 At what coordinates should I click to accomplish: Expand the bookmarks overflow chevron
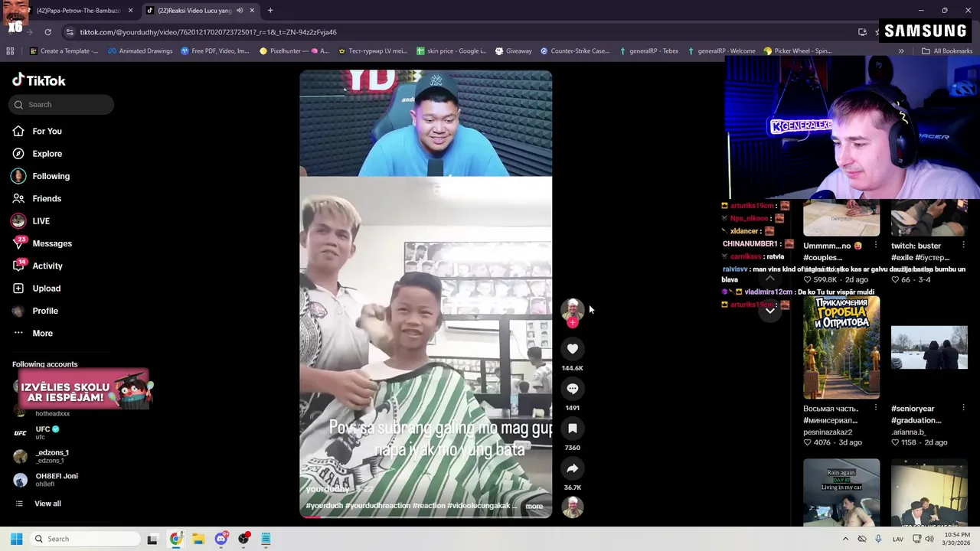(x=901, y=51)
